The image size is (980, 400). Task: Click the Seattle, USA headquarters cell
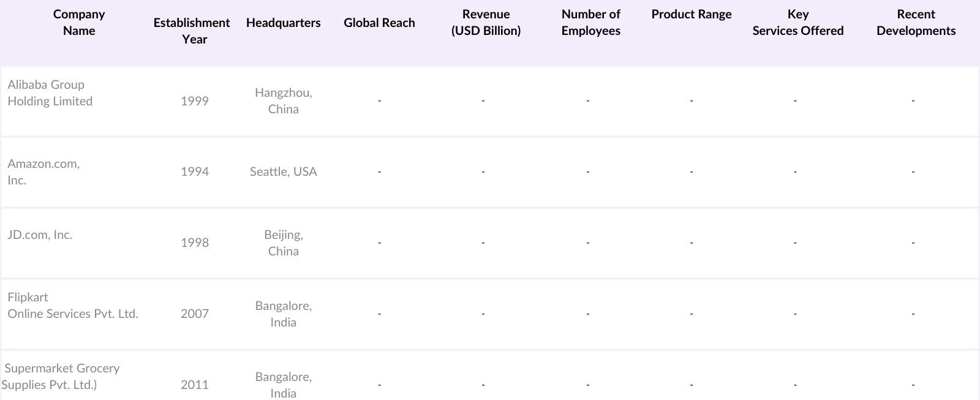click(x=284, y=172)
